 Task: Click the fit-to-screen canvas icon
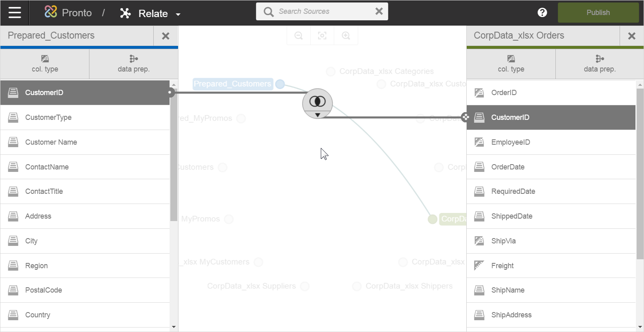[x=322, y=36]
